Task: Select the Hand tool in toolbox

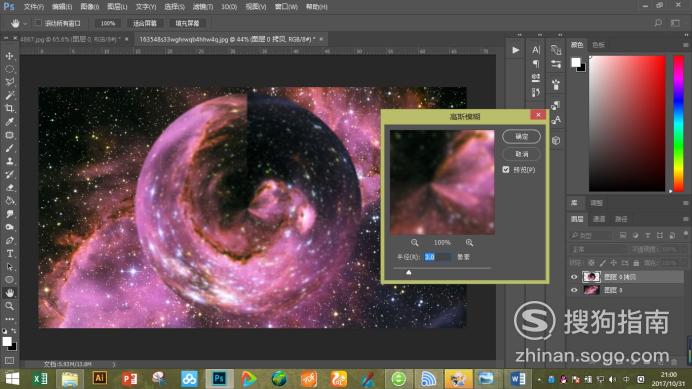Action: 9,293
